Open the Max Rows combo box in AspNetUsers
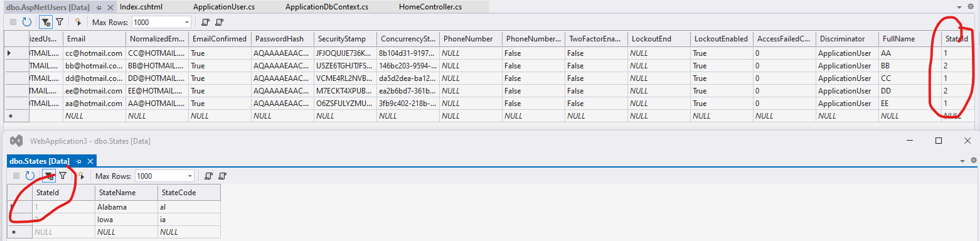The width and height of the screenshot is (980, 241). [161, 22]
